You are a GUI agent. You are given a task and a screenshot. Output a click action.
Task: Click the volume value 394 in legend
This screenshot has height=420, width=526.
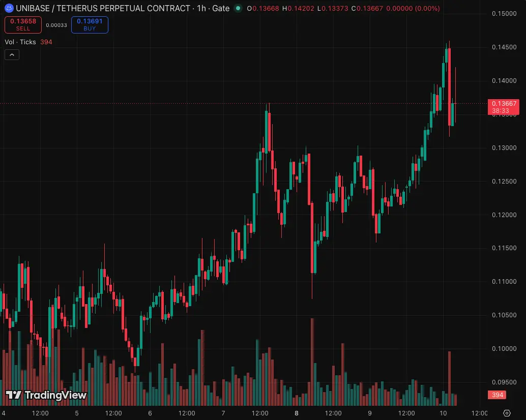46,42
